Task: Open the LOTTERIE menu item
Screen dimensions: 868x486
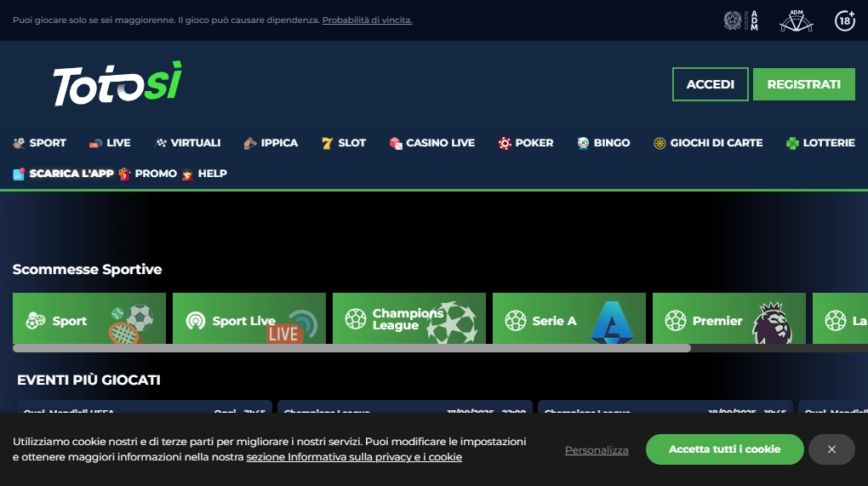Action: (820, 143)
